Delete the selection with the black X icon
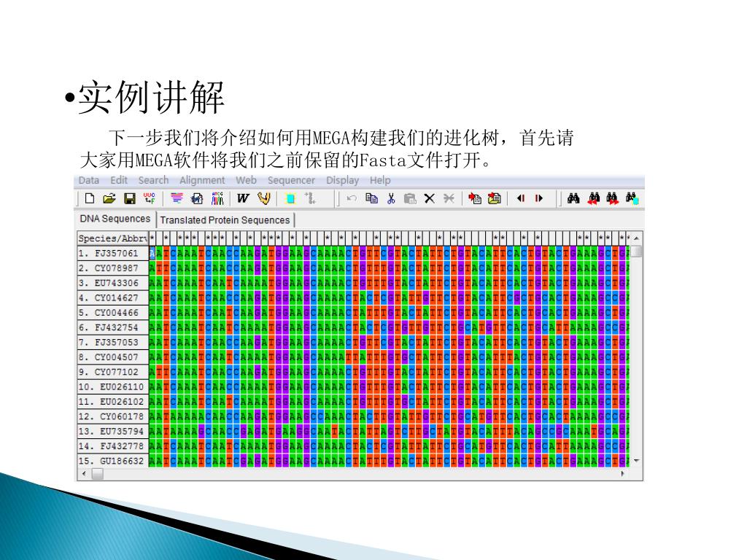Viewport: 747px width, 560px height. click(429, 198)
